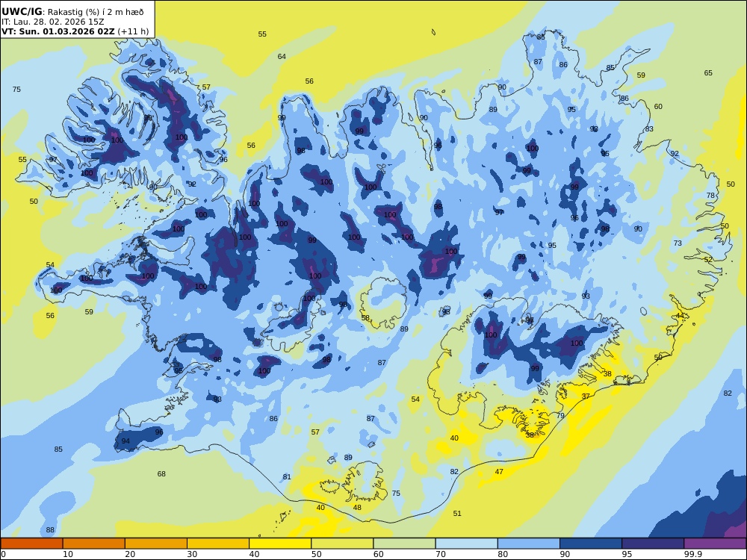Screen dimensions: 747x560
Task: Click the "47" humidity value
Action: [499, 472]
